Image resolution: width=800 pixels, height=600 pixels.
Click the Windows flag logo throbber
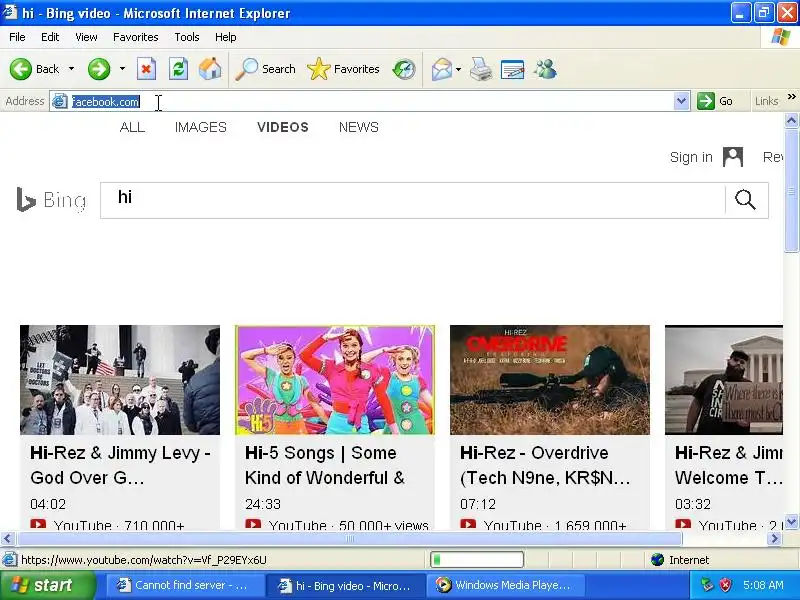781,37
